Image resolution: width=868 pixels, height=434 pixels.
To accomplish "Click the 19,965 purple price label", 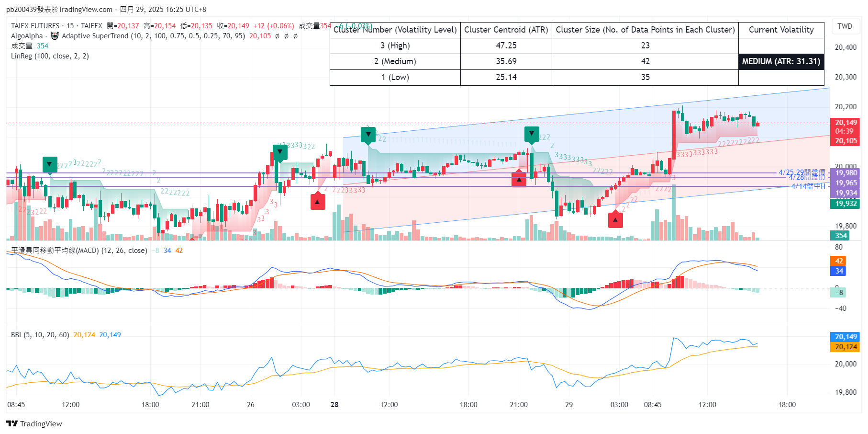I will (846, 183).
